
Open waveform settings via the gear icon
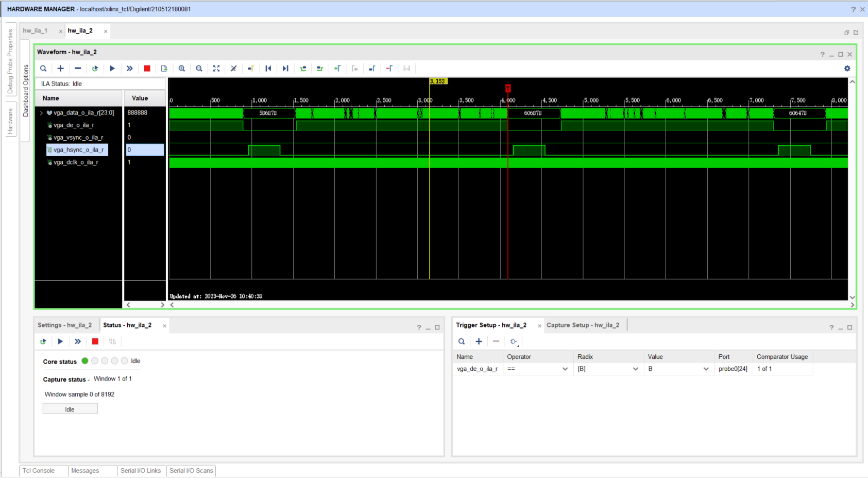pyautogui.click(x=846, y=68)
